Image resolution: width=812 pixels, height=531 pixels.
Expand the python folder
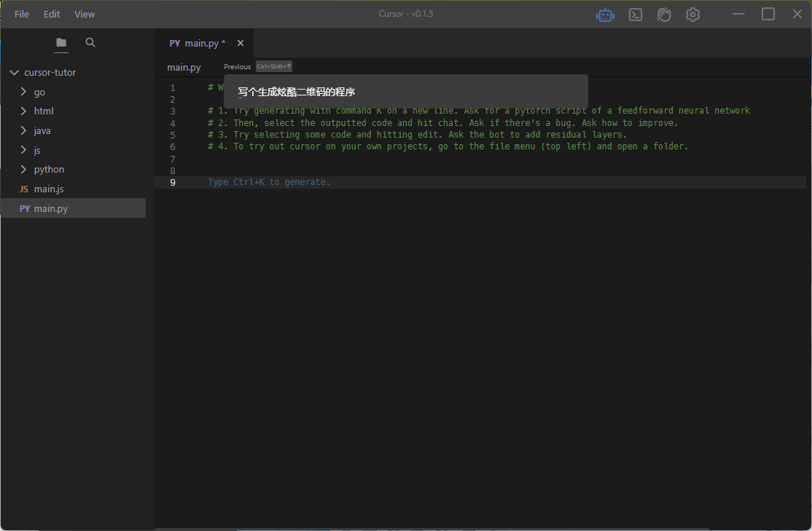click(23, 170)
